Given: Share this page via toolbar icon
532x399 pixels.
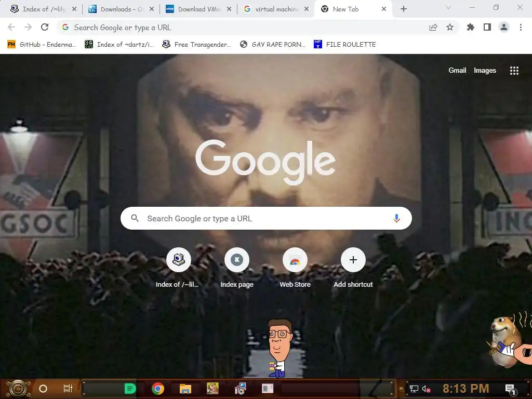Looking at the screenshot, I should tap(433, 28).
